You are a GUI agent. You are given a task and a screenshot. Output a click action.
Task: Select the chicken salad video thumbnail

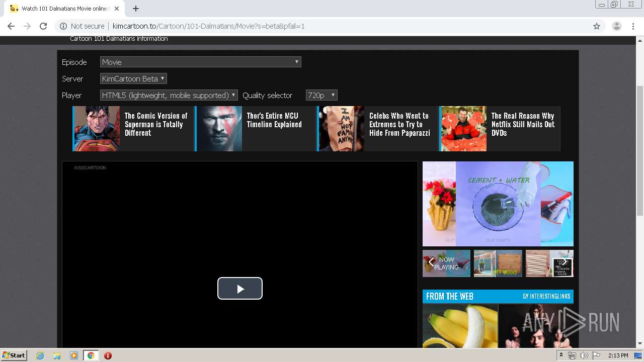click(549, 263)
